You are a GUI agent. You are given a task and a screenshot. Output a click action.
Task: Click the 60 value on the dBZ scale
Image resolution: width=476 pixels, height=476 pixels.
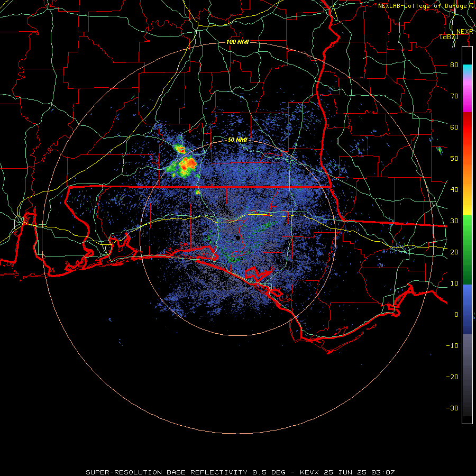pyautogui.click(x=454, y=127)
